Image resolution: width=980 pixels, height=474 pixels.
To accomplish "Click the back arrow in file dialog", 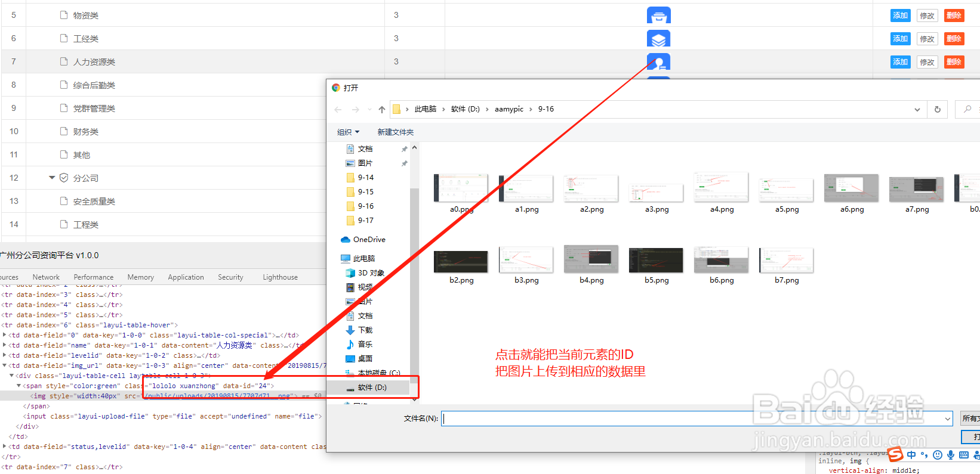I will (338, 110).
